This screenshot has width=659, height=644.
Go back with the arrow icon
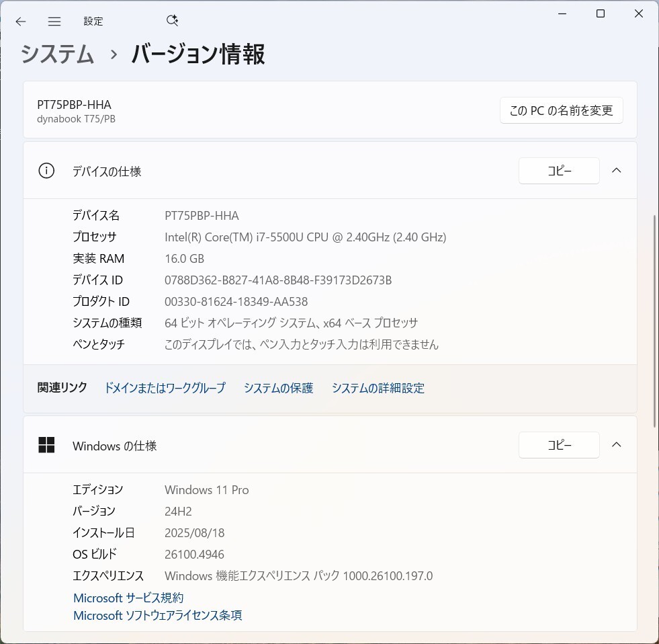click(21, 22)
